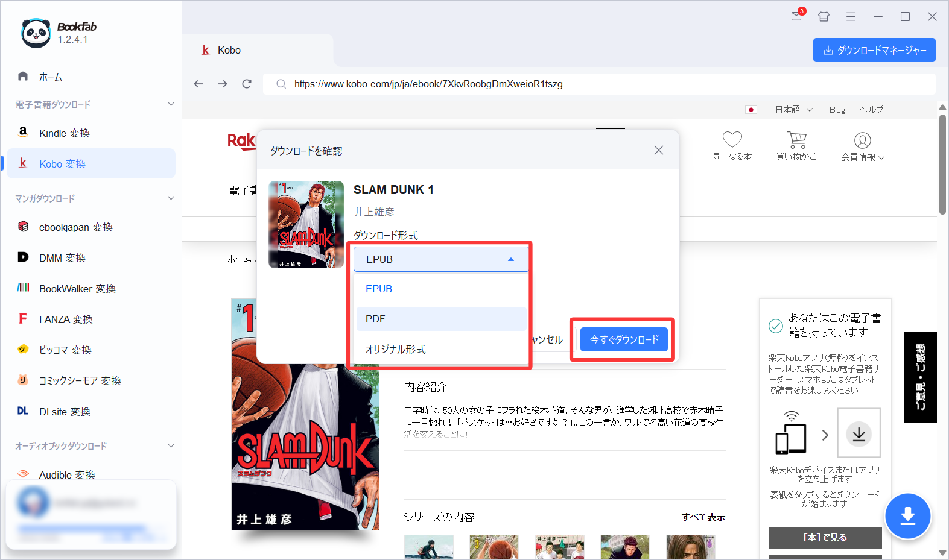Open the hamburger settings menu

(x=851, y=17)
